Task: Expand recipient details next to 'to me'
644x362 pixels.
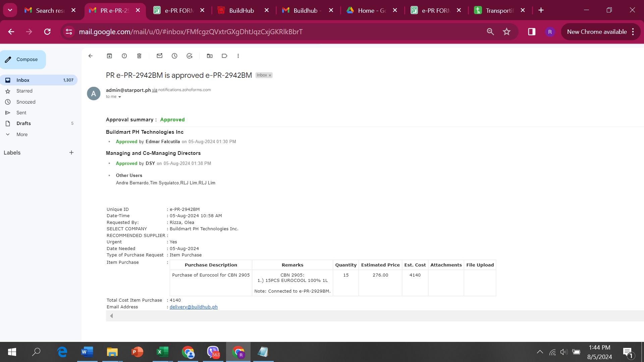Action: 119,97
